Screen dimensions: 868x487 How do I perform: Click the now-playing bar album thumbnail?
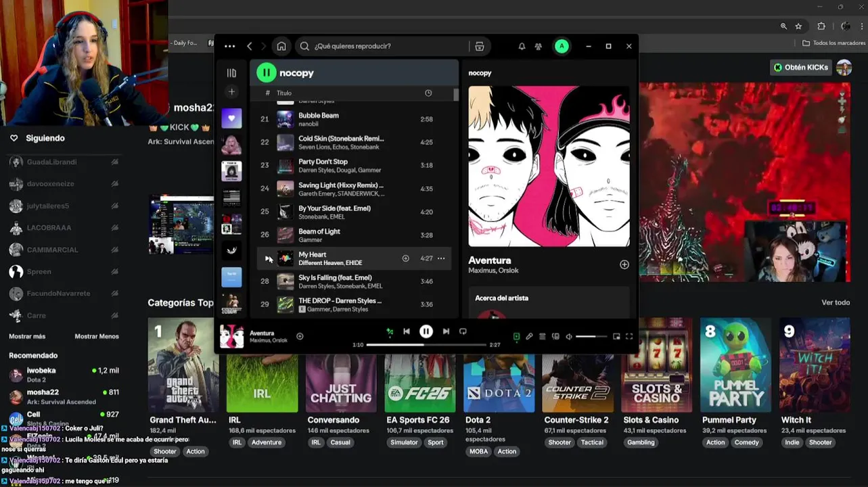[x=232, y=336]
